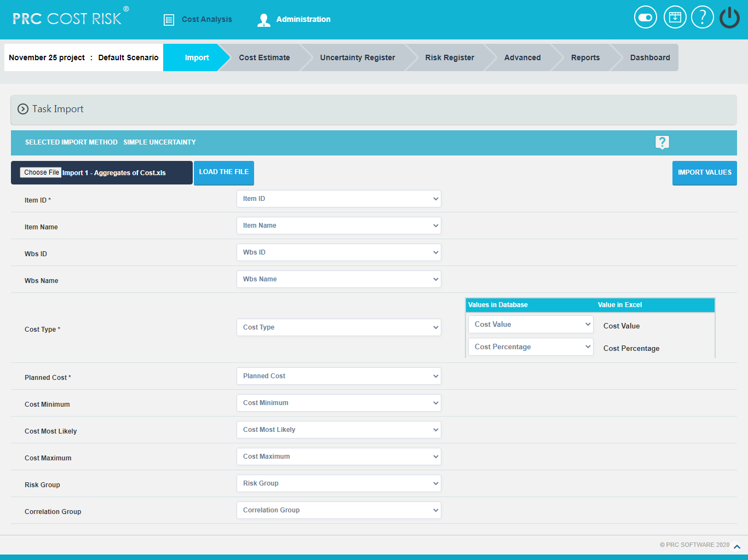Expand the Correlation Group dropdown
Screen dimensions: 748x560
click(x=338, y=510)
